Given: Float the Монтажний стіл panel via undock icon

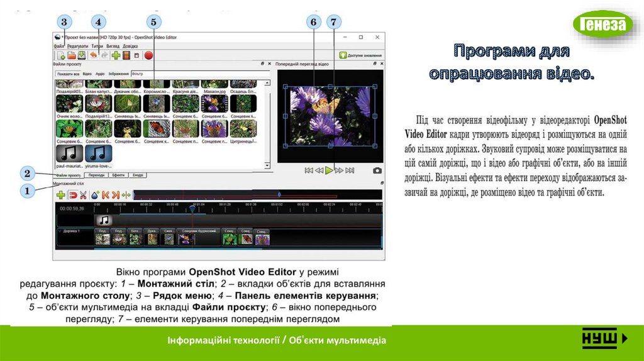Looking at the screenshot, I should pyautogui.click(x=382, y=183).
